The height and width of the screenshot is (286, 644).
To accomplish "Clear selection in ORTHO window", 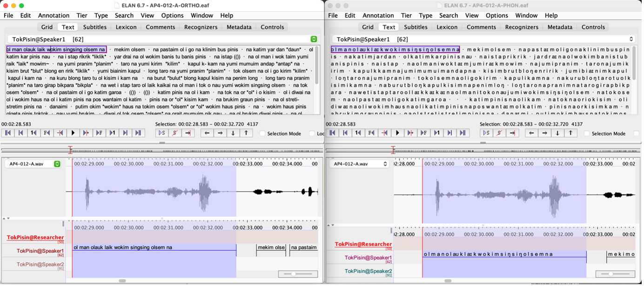I will tap(174, 133).
